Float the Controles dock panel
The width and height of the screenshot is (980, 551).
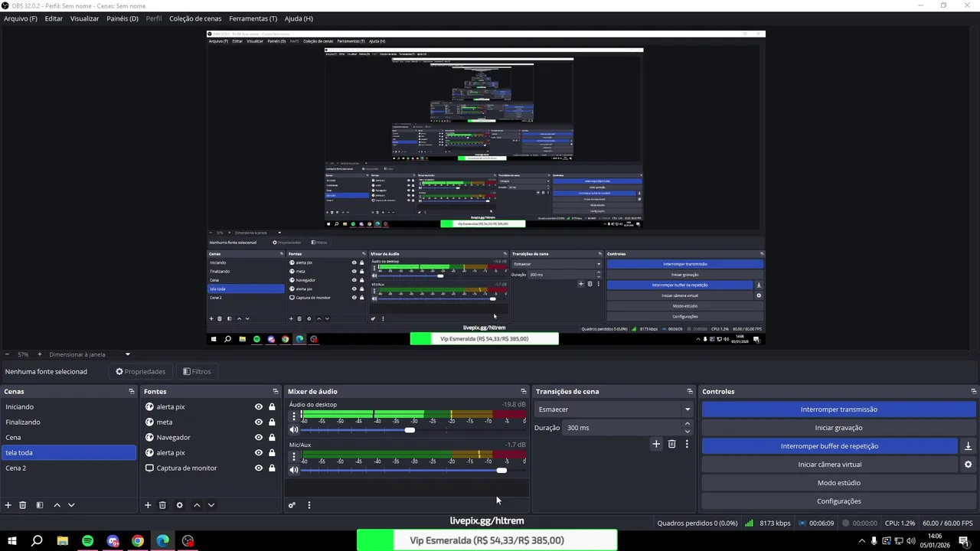coord(973,391)
